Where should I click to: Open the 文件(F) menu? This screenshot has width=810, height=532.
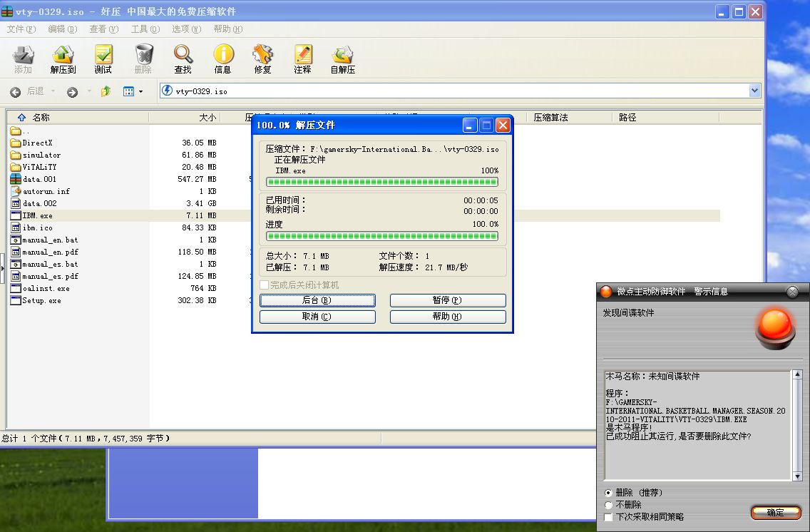(21, 29)
